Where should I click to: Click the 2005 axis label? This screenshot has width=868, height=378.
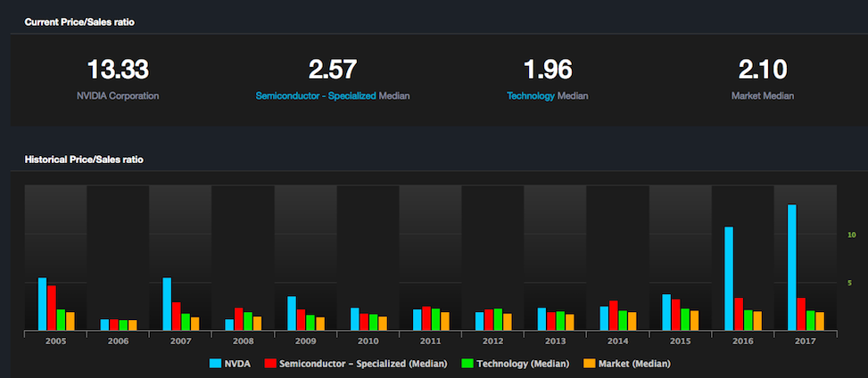click(x=56, y=341)
